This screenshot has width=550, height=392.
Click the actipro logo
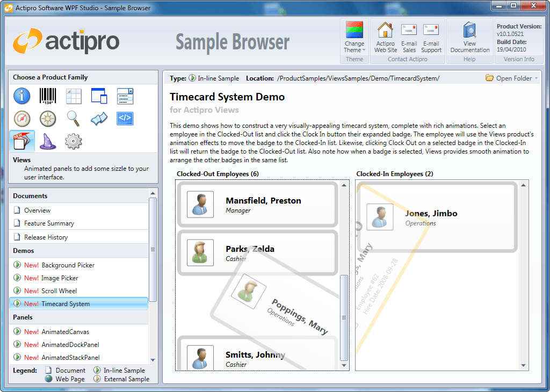click(66, 41)
